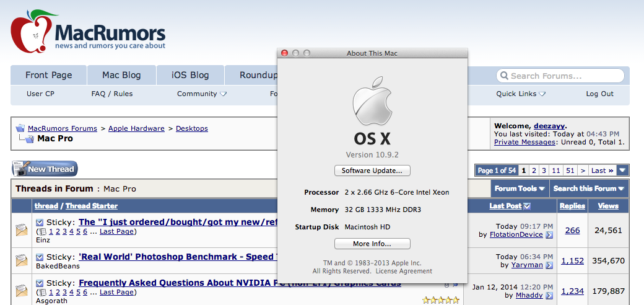Screen dimensions: 644x305
Task: Jump to Last » page of forum
Action: 602,170
